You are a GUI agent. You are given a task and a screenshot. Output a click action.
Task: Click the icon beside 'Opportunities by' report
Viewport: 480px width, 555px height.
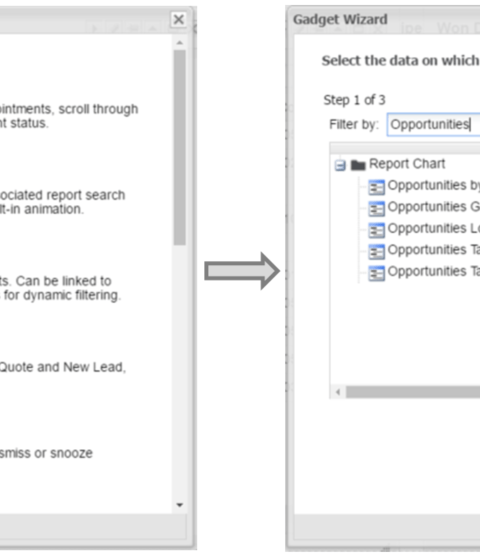click(x=376, y=187)
